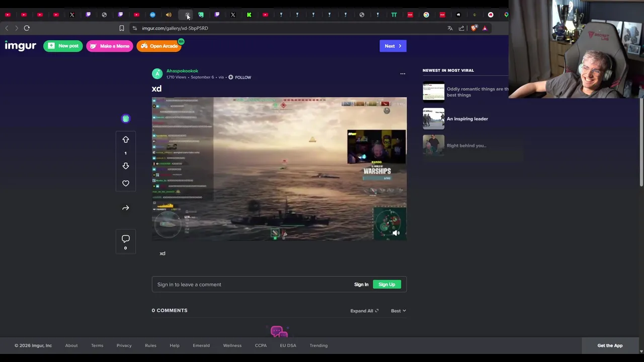Image resolution: width=644 pixels, height=362 pixels.
Task: Open the page translate option
Action: point(450,28)
